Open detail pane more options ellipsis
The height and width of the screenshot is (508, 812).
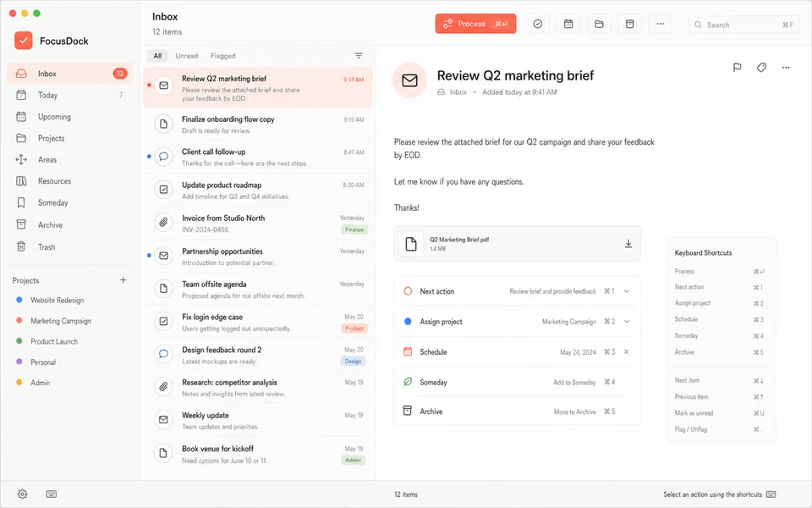coord(786,68)
